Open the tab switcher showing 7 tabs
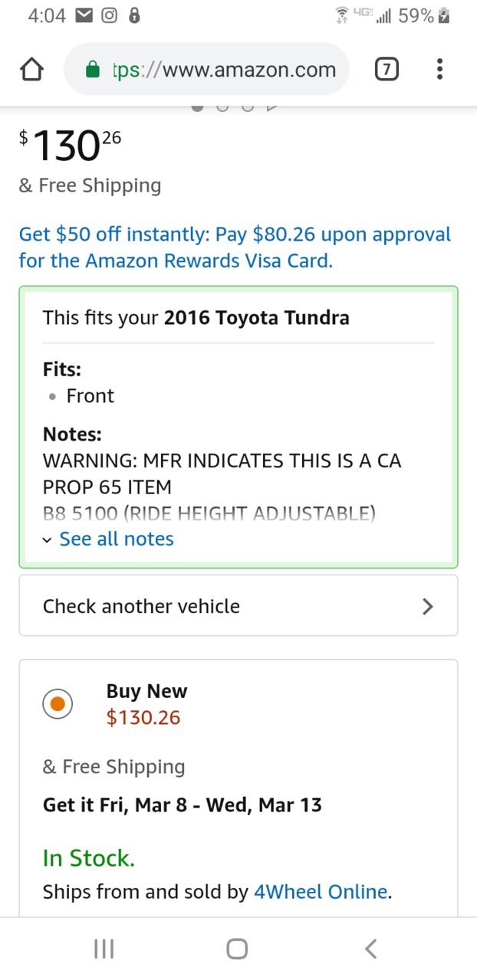The height and width of the screenshot is (980, 477). 387,70
